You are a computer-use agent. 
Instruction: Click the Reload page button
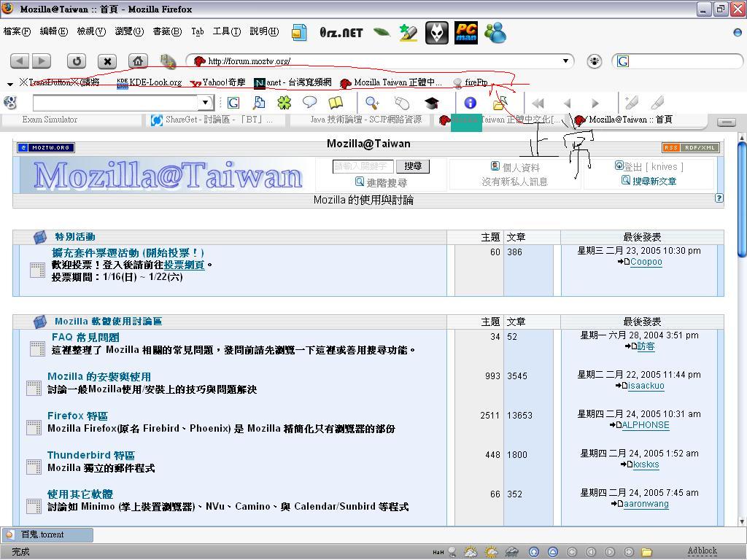click(x=77, y=61)
